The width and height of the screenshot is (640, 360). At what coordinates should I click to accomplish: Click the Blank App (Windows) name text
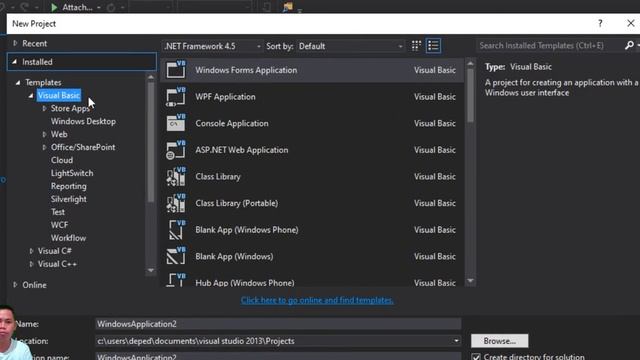click(234, 256)
